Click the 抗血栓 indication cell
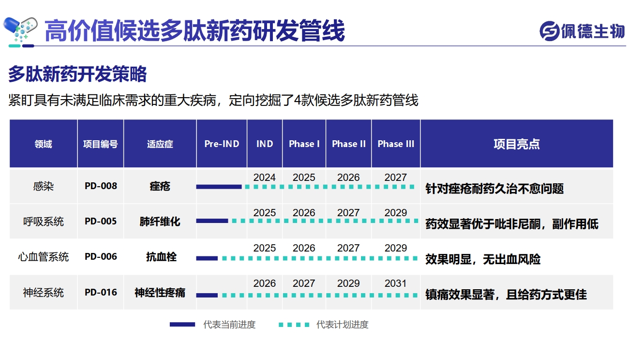 (160, 257)
